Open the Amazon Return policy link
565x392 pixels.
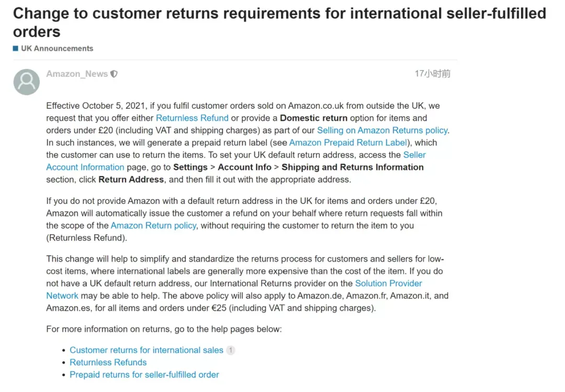[153, 225]
